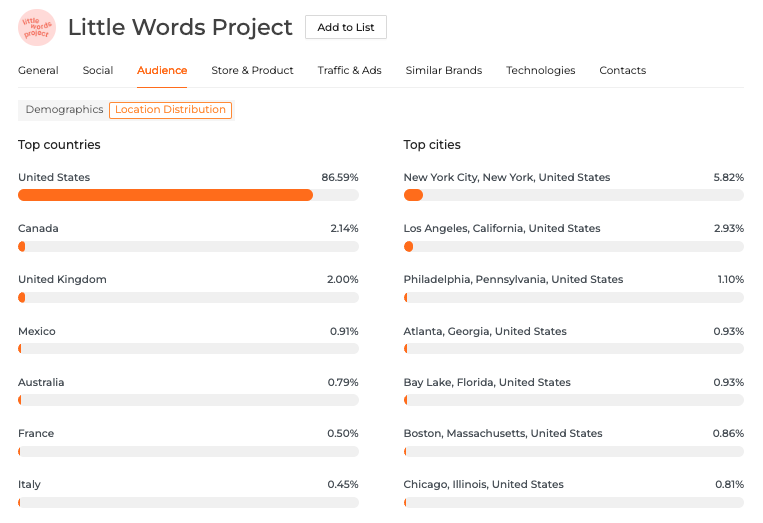Image resolution: width=763 pixels, height=523 pixels.
Task: Open the Similar Brands tab
Action: click(x=443, y=71)
